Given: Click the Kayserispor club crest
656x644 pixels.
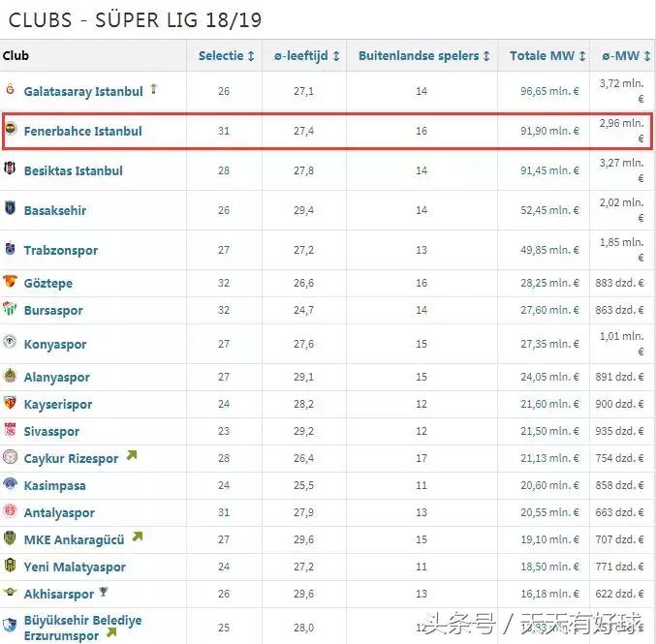Looking at the screenshot, I should tap(10, 404).
